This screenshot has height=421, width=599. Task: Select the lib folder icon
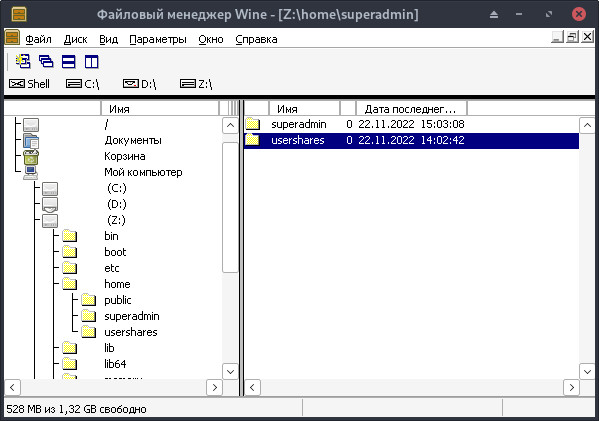pyautogui.click(x=70, y=348)
